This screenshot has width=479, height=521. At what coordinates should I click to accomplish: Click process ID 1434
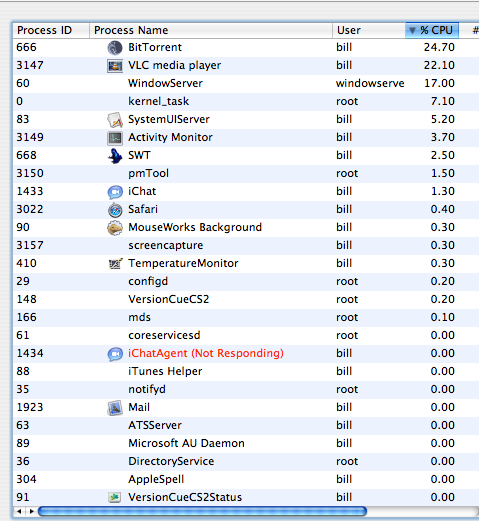point(30,353)
